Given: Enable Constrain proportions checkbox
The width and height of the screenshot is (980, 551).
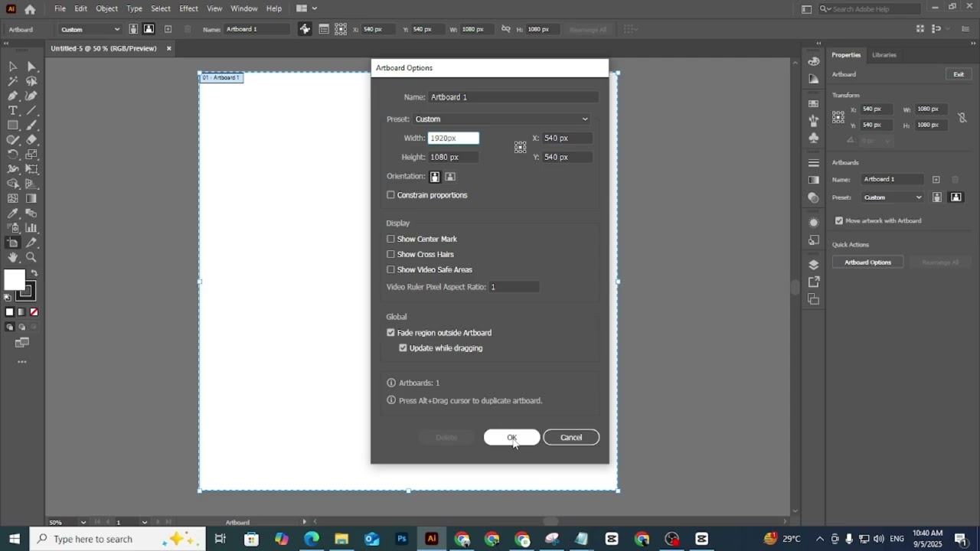Looking at the screenshot, I should pyautogui.click(x=390, y=195).
